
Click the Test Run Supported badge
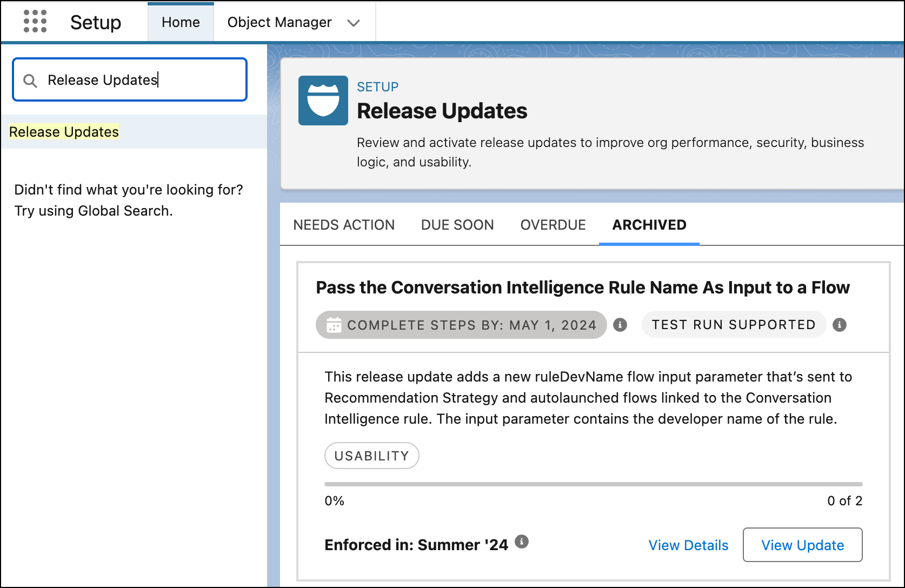pos(734,325)
